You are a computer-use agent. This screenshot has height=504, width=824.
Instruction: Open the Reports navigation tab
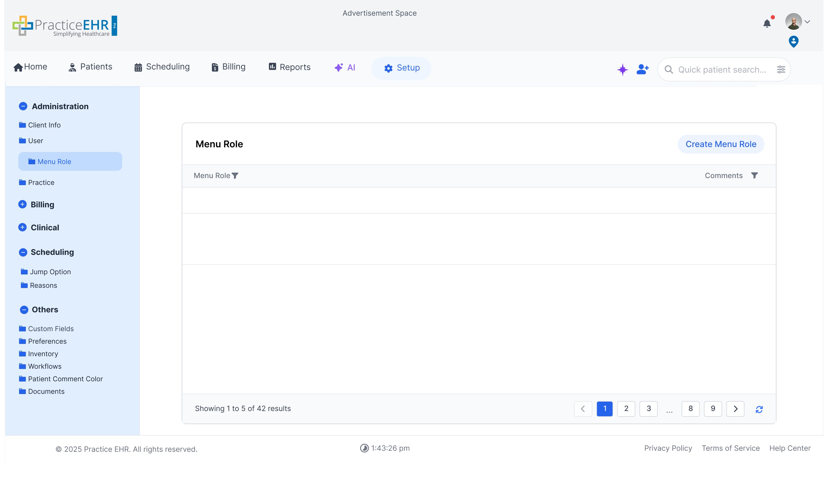click(x=290, y=67)
